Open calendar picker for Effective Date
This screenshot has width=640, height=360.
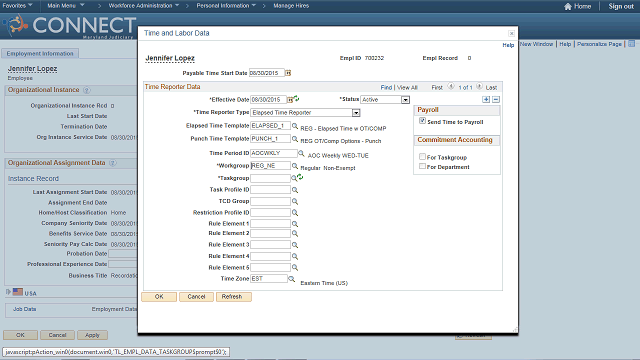pyautogui.click(x=290, y=100)
